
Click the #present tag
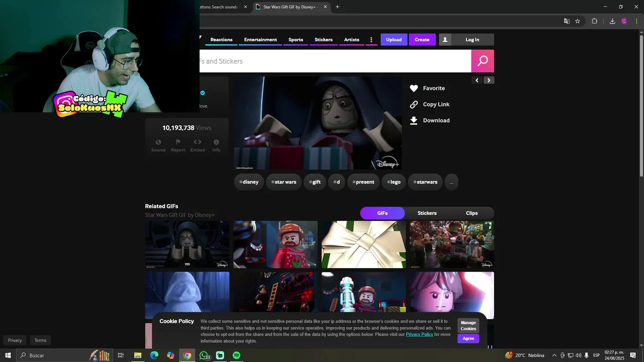(x=363, y=182)
